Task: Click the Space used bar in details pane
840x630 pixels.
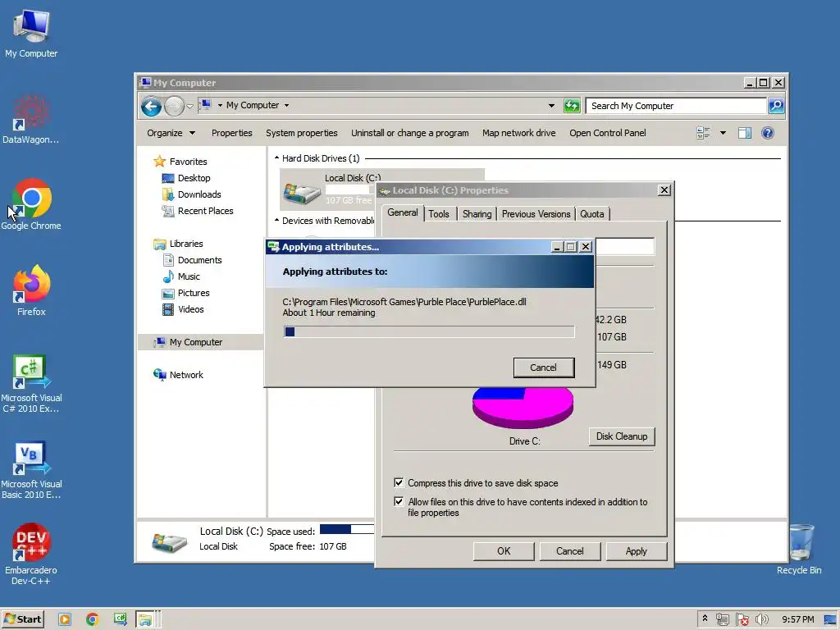Action: (347, 529)
